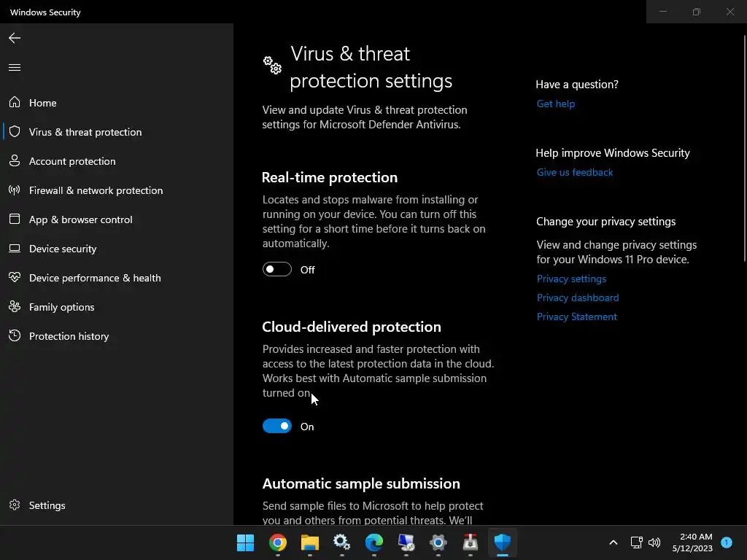
Task: Launch Google Chrome from taskbar
Action: [278, 542]
